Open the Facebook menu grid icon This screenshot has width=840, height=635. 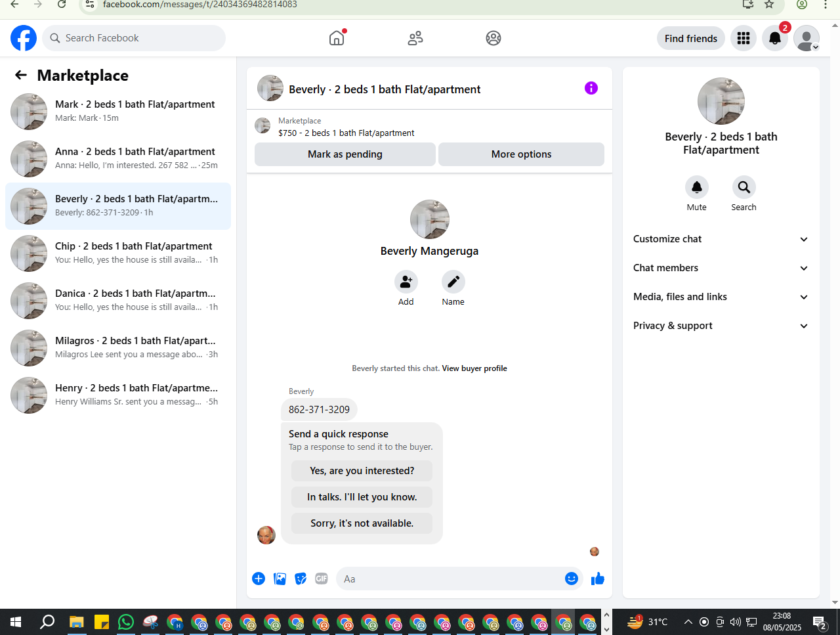(x=744, y=38)
